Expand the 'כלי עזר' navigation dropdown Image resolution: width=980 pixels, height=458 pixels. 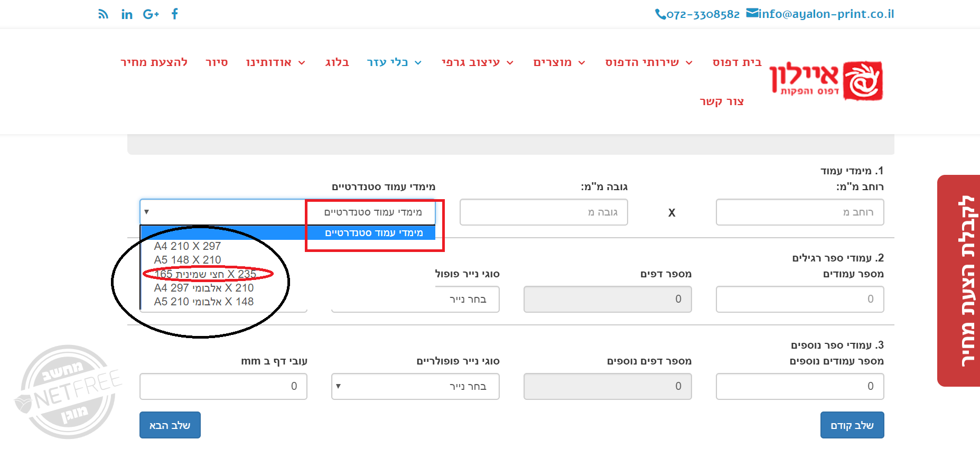394,62
